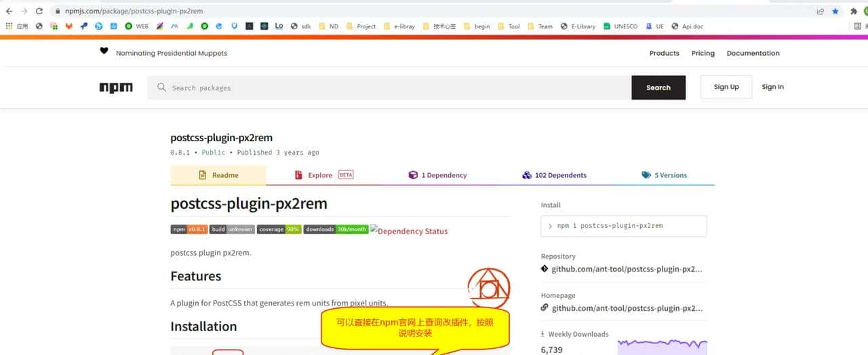Click the Installation heading

(x=203, y=326)
